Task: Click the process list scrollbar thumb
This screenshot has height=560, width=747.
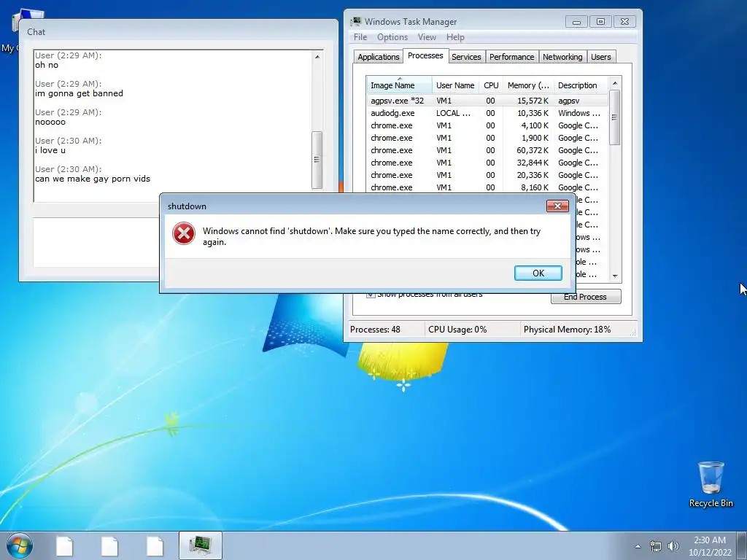Action: click(614, 117)
